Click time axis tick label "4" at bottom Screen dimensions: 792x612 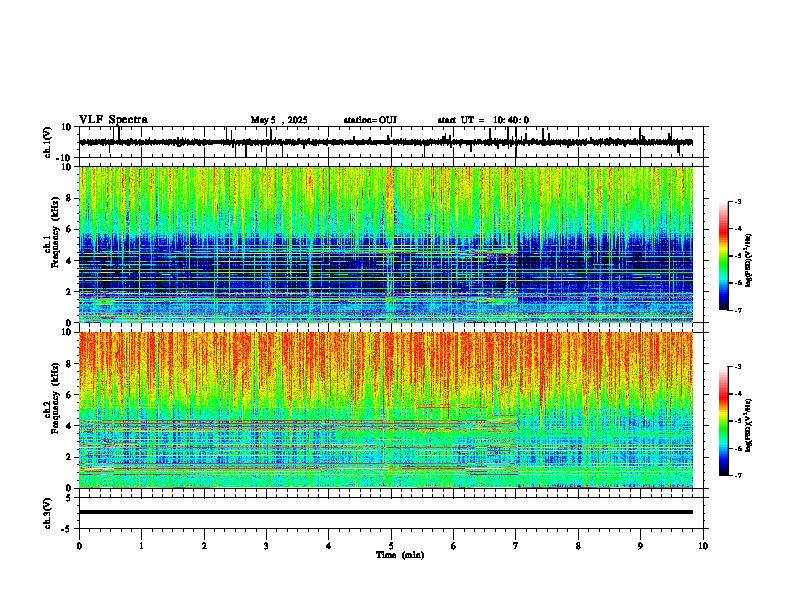coord(329,546)
